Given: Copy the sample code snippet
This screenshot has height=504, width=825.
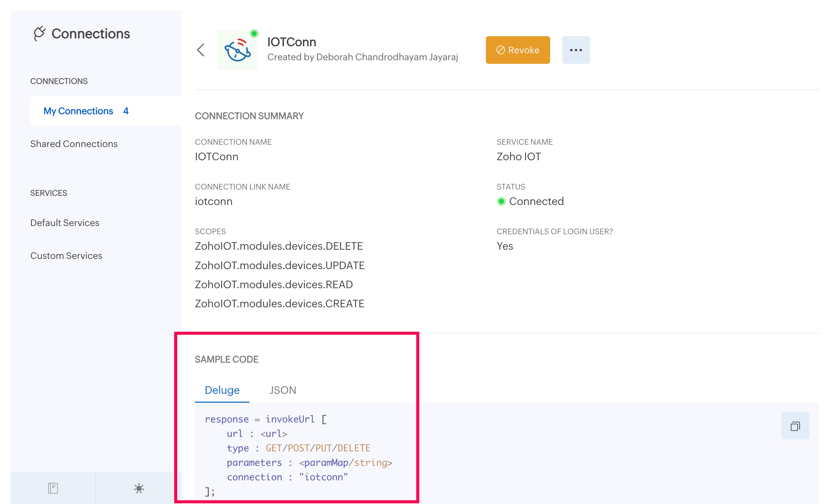Looking at the screenshot, I should (x=795, y=426).
